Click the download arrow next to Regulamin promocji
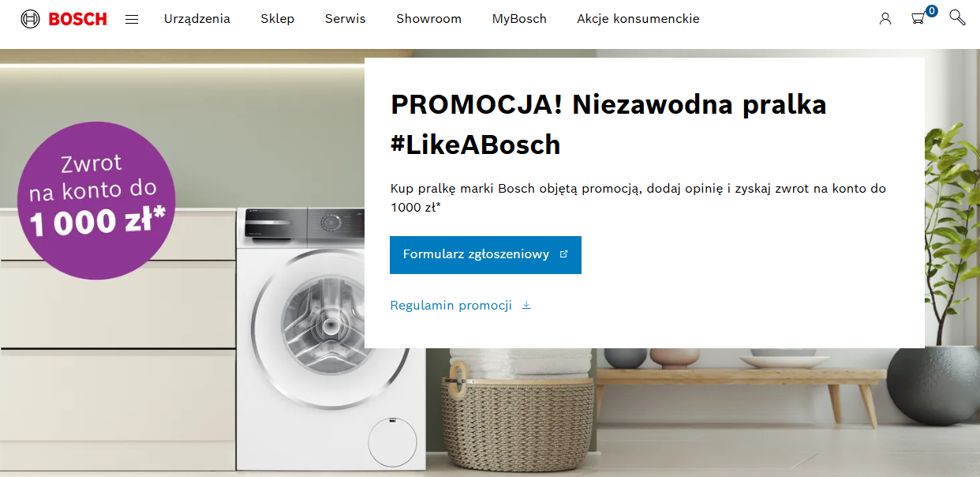This screenshot has width=980, height=477. [526, 306]
